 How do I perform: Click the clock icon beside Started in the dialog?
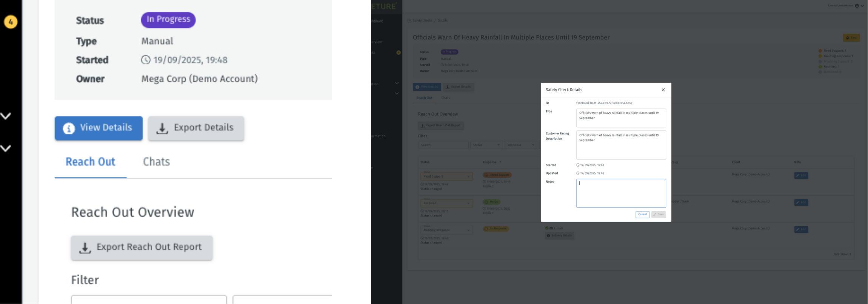[x=578, y=165]
